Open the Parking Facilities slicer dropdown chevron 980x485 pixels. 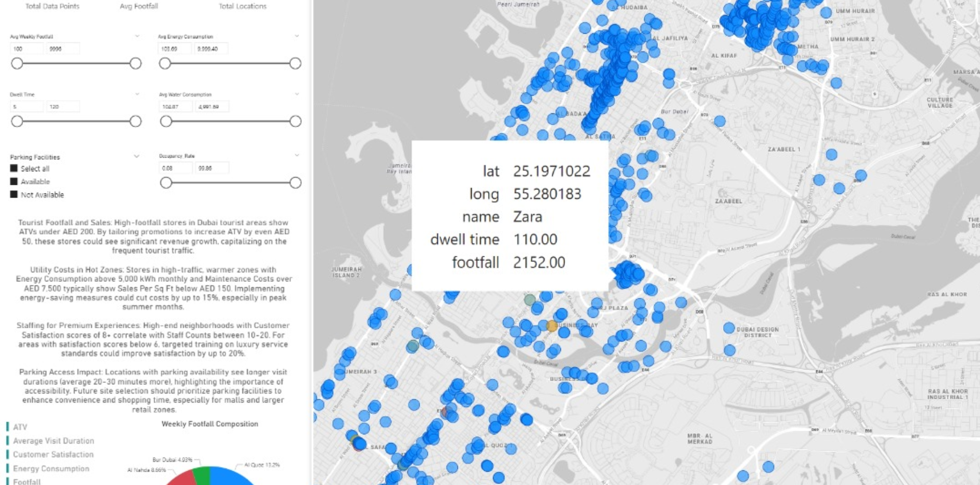(x=136, y=156)
